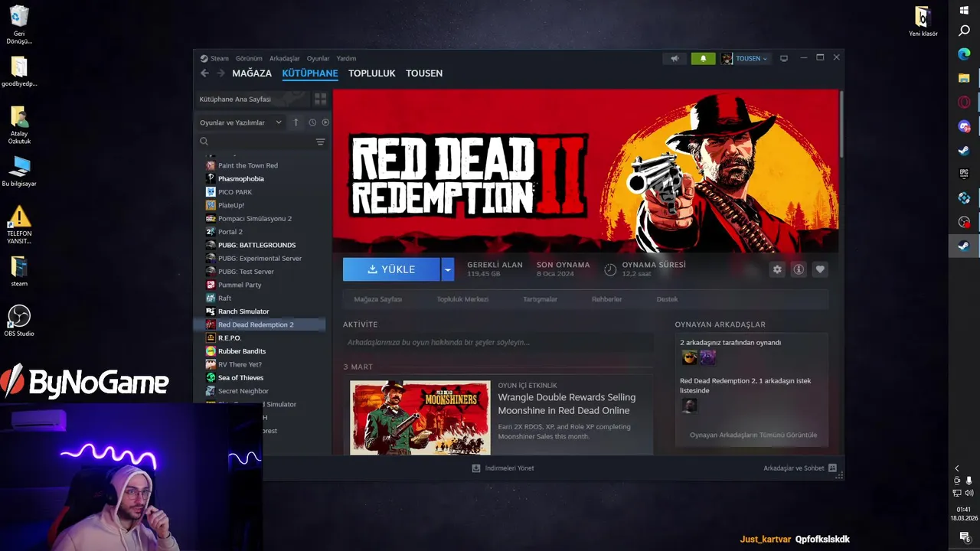Image resolution: width=980 pixels, height=551 pixels.
Task: Switch to TOPLULUK tab
Action: pos(372,73)
